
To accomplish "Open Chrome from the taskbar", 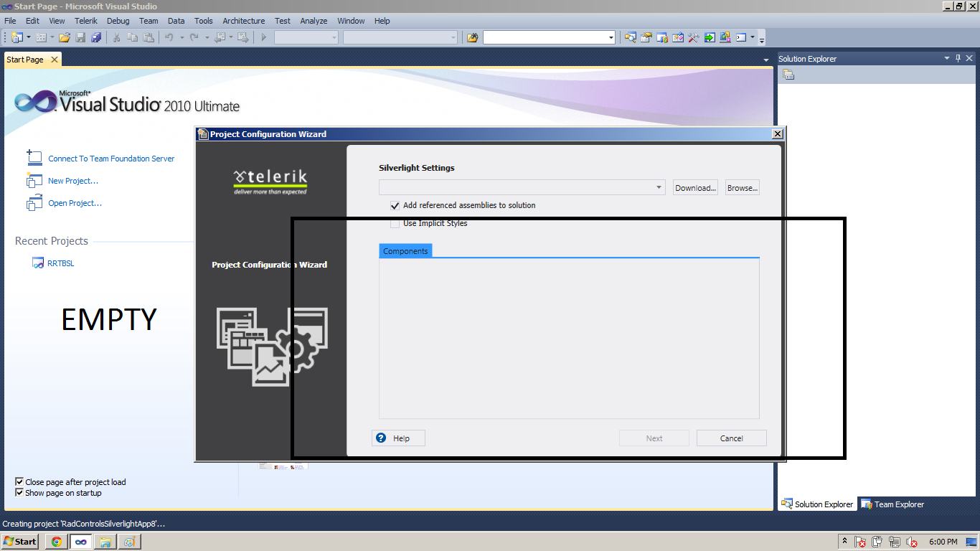I will click(x=56, y=542).
